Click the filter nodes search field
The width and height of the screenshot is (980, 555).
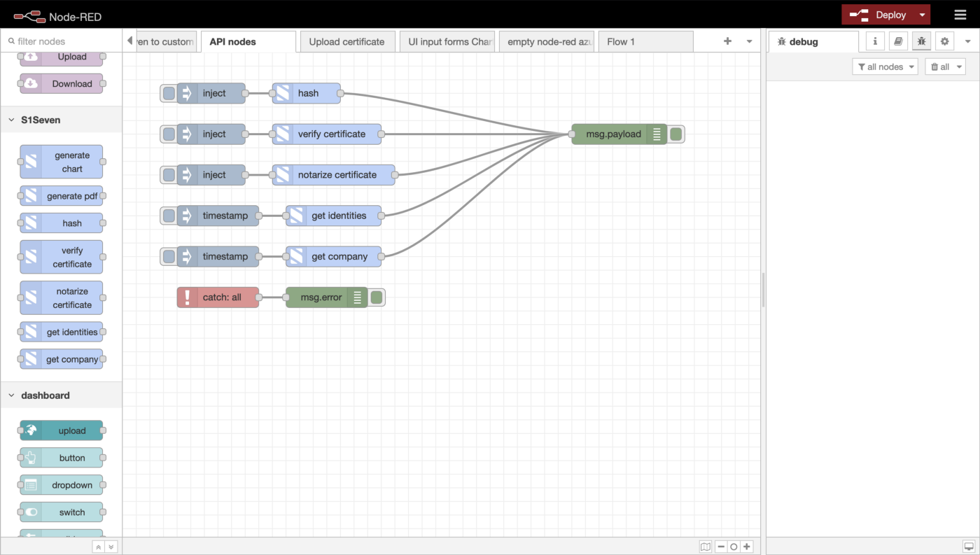tap(63, 41)
